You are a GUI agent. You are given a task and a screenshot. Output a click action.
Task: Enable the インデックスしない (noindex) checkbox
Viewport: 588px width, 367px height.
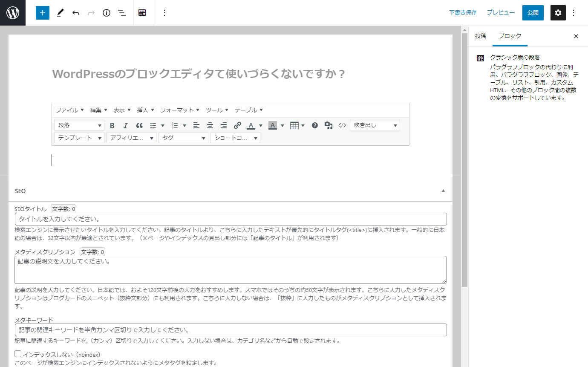18,354
